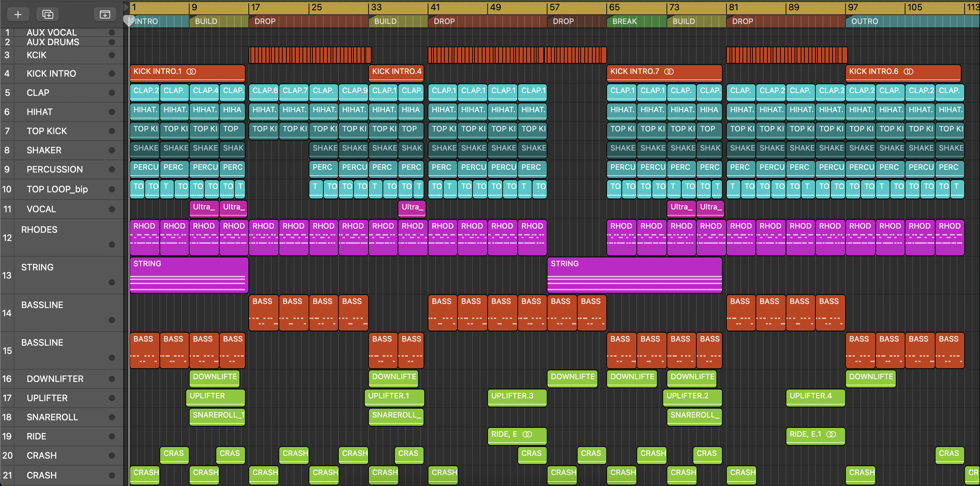Click the add new track plus button

coord(17,14)
